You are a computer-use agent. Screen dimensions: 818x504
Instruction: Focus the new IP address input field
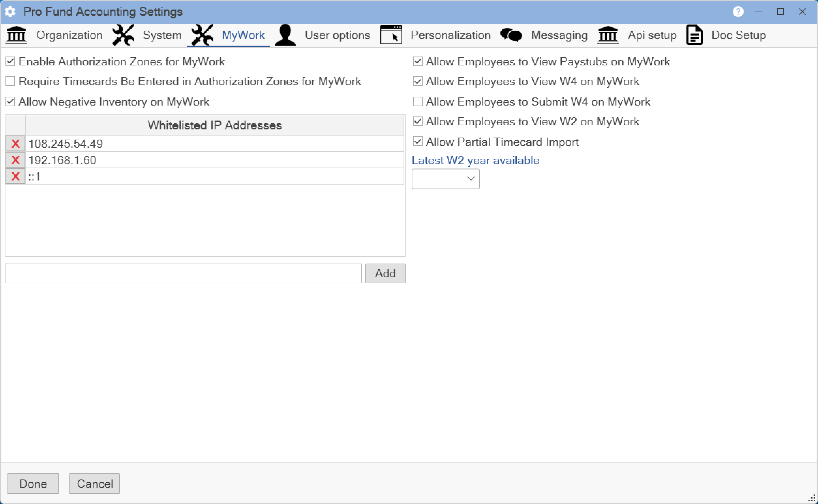coord(183,273)
